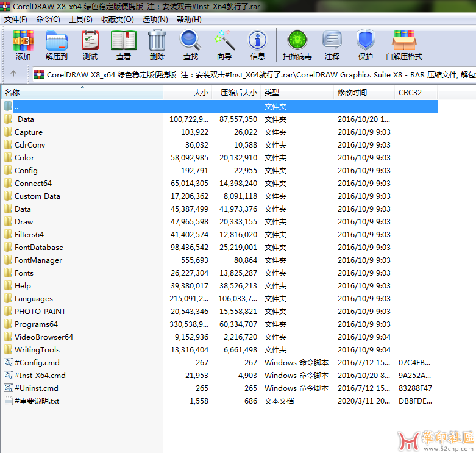Select the Programs64 folder icon

(x=9, y=324)
